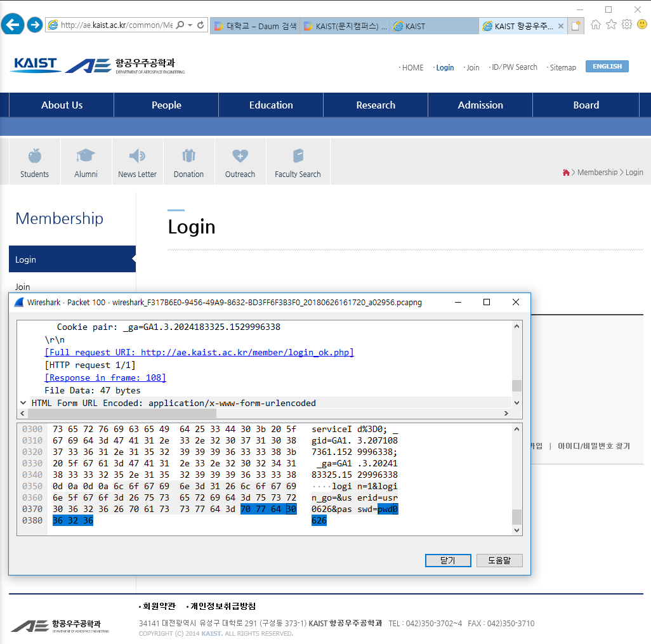Viewport: 651px width, 644px height.
Task: Go to HOME link
Action: pyautogui.click(x=412, y=68)
